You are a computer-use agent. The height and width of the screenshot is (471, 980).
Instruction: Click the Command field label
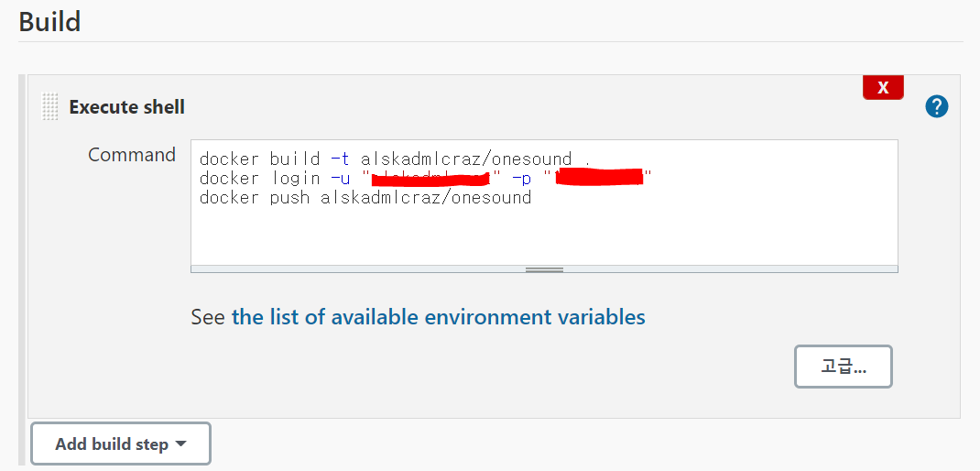(132, 155)
